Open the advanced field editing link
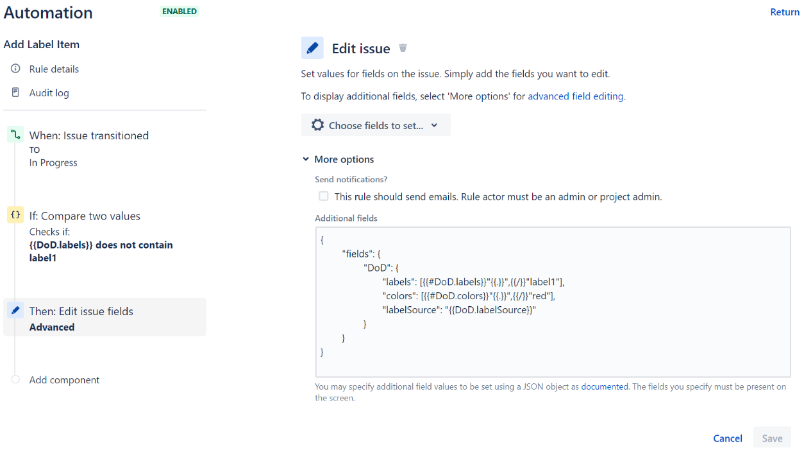Viewport: 804px width, 450px height. [x=575, y=97]
